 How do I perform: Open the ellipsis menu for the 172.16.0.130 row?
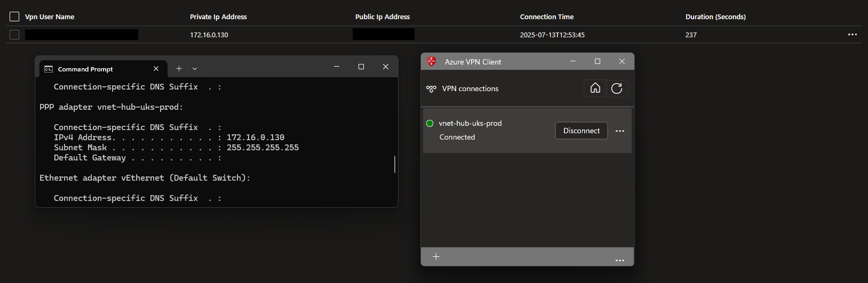pyautogui.click(x=853, y=35)
